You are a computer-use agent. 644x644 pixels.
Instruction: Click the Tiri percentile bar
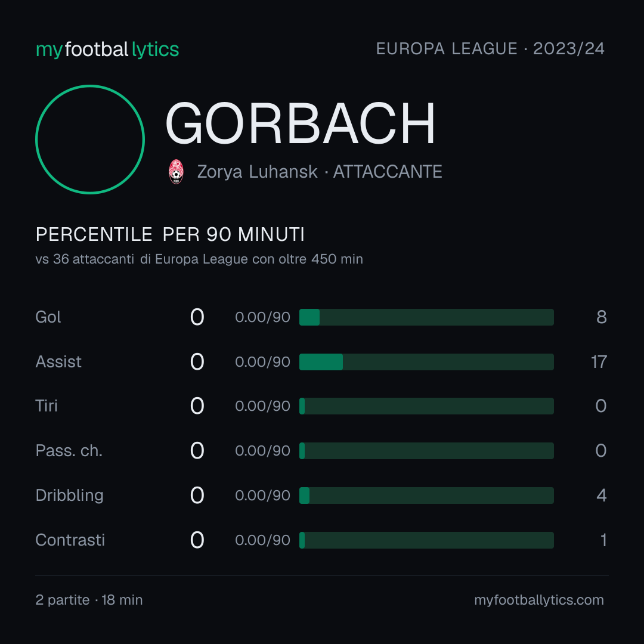[426, 406]
